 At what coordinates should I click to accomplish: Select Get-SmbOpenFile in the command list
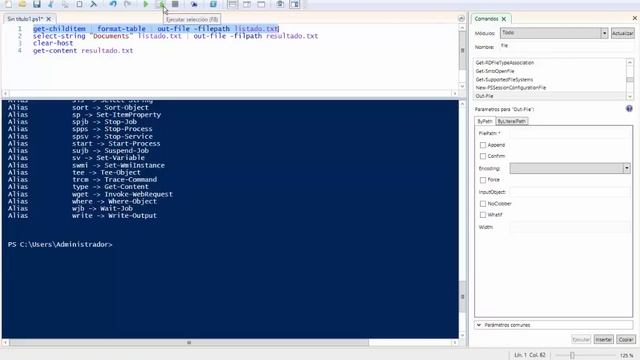pos(495,71)
